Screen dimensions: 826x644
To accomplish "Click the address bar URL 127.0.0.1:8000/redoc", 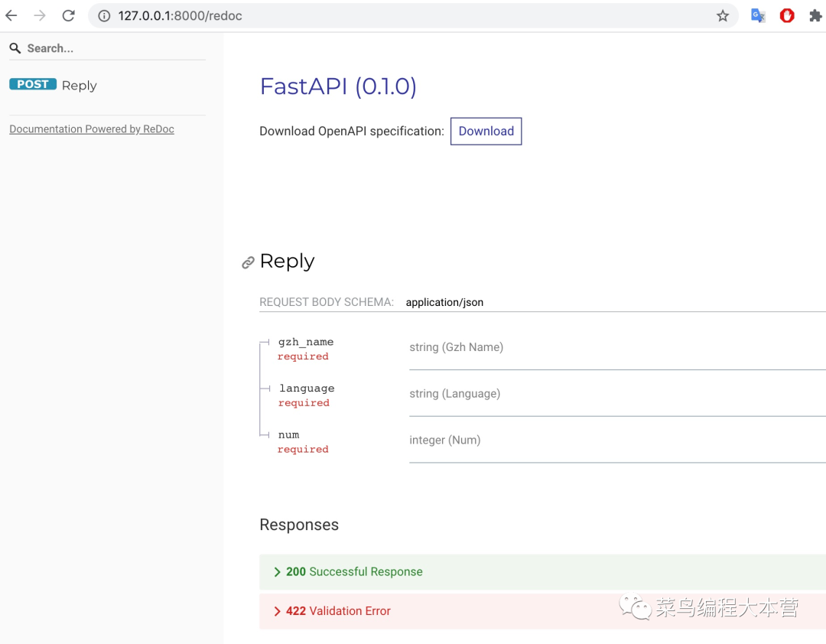I will (180, 16).
